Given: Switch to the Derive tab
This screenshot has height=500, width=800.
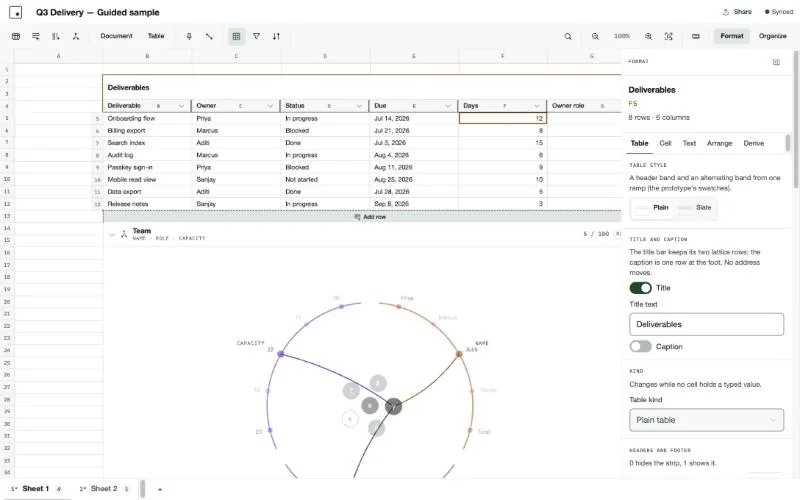Looking at the screenshot, I should tap(754, 143).
